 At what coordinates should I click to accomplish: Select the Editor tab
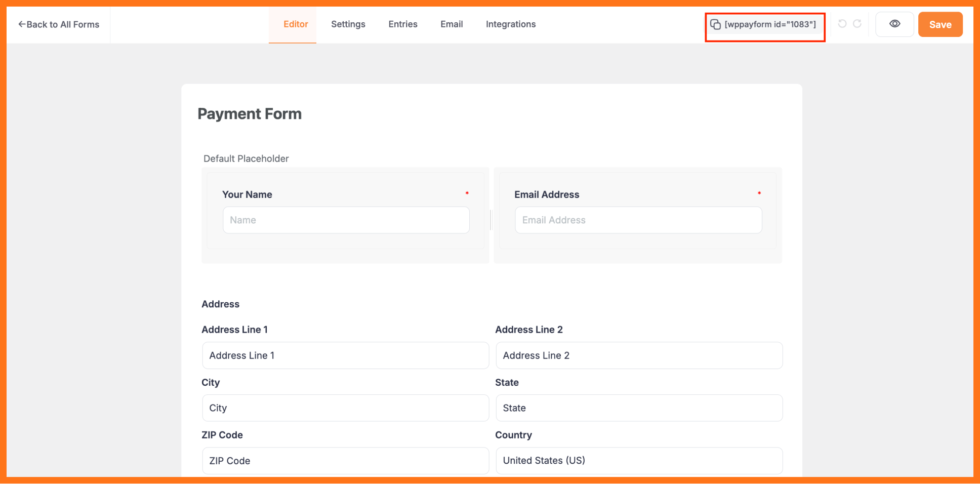[296, 24]
